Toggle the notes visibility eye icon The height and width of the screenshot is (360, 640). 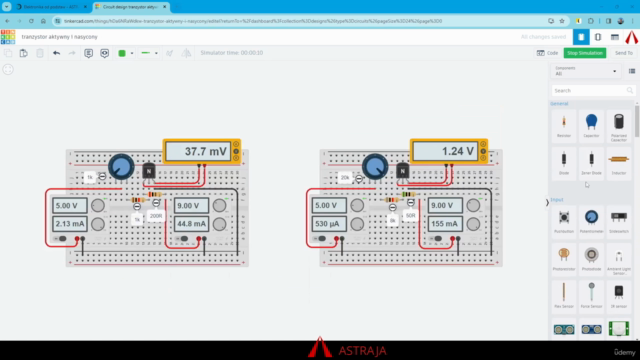point(104,53)
